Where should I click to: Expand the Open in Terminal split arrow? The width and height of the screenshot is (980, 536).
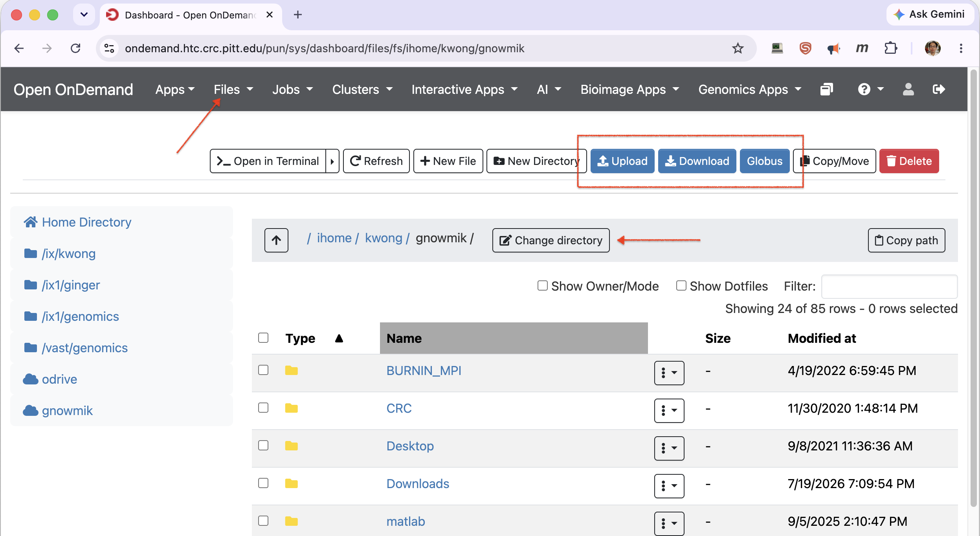[332, 161]
